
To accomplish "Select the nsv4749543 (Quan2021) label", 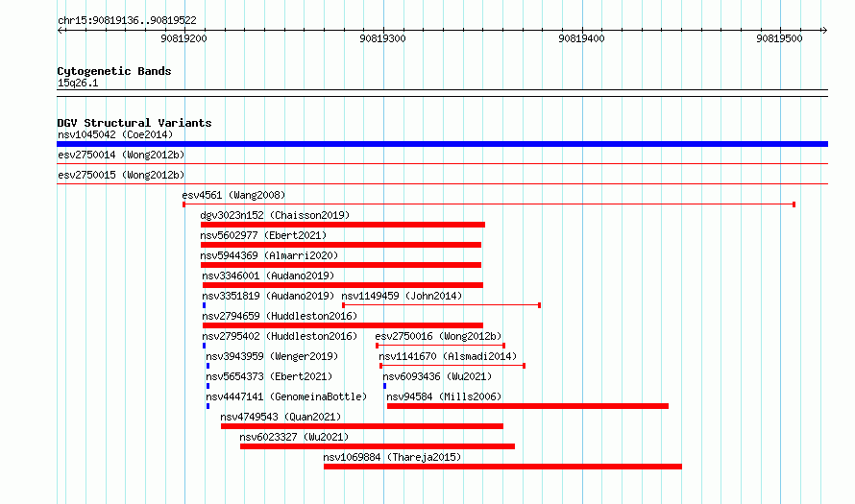I will 281,417.
